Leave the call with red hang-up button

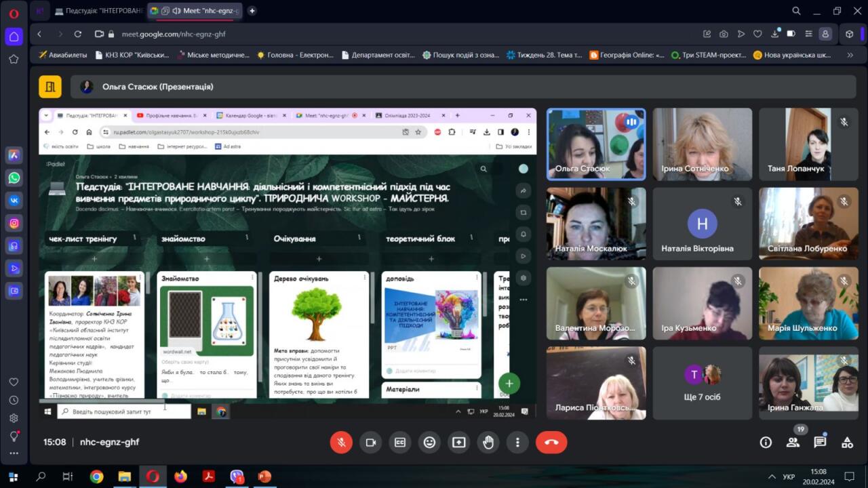551,443
